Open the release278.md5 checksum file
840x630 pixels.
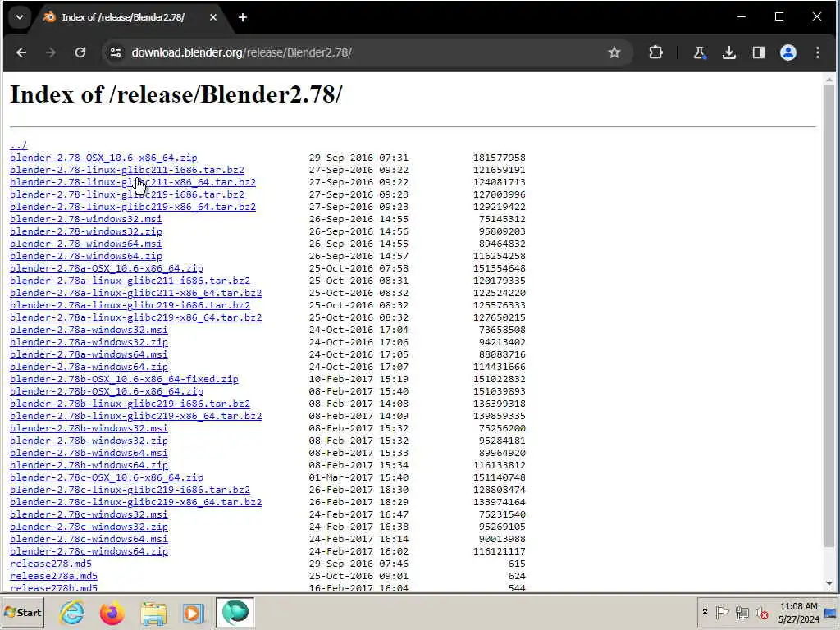coord(51,564)
